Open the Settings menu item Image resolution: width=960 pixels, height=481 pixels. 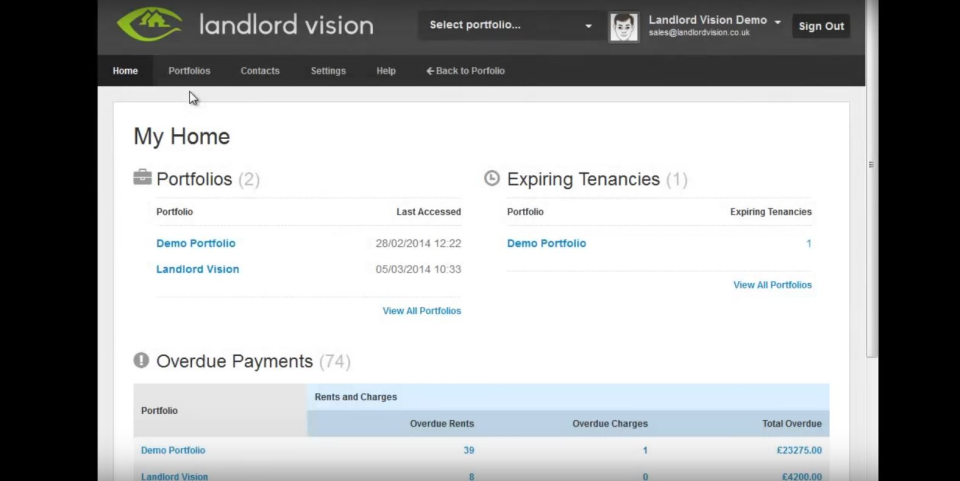click(328, 71)
